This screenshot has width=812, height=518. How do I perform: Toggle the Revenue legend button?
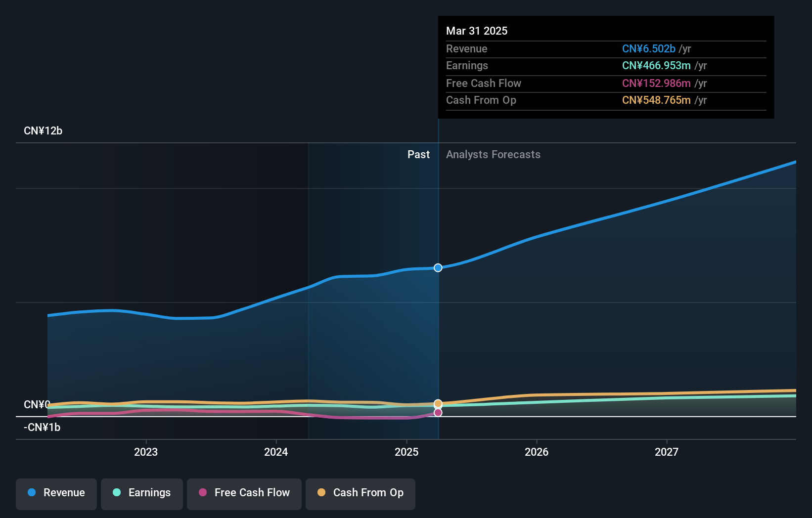56,494
